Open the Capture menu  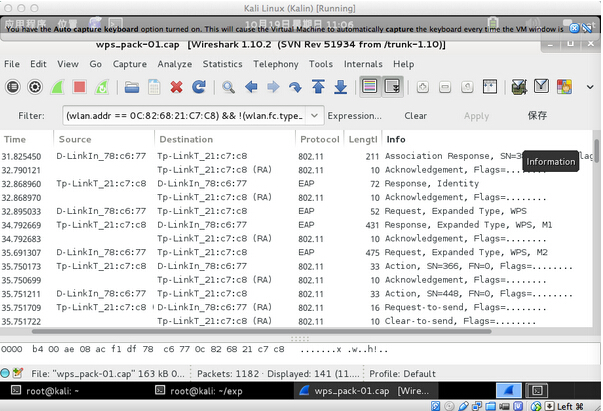click(130, 64)
